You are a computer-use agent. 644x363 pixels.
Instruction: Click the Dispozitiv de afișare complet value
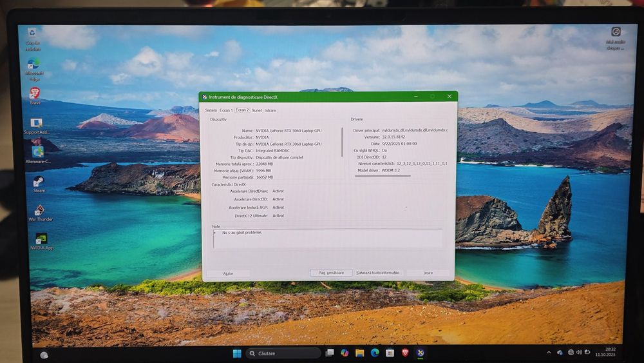coord(279,157)
